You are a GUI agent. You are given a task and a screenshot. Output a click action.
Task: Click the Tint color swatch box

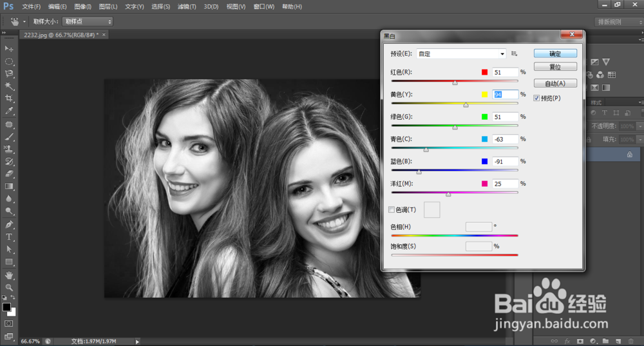(x=431, y=209)
